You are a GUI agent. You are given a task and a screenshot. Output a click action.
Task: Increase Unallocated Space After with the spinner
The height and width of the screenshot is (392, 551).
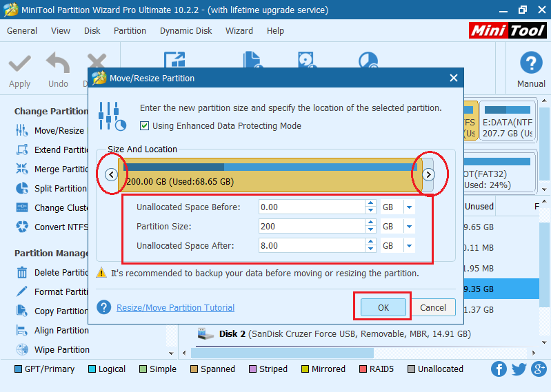[371, 242]
